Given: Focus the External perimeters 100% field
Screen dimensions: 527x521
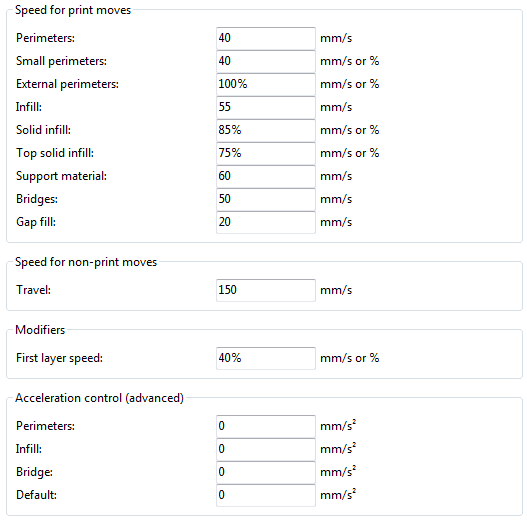Looking at the screenshot, I should click(x=266, y=84).
